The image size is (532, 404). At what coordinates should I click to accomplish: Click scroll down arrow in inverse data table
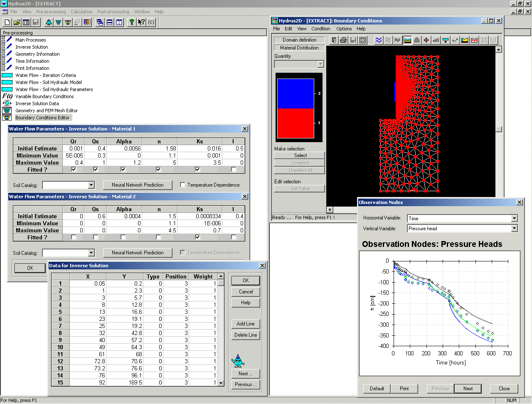click(221, 383)
